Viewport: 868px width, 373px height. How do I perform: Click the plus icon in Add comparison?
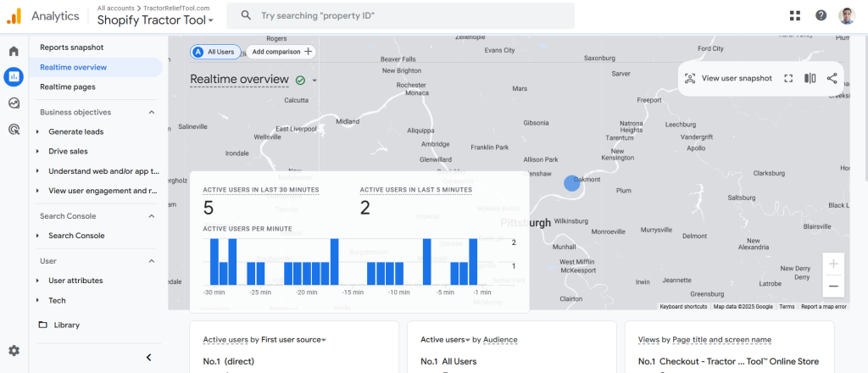(309, 52)
